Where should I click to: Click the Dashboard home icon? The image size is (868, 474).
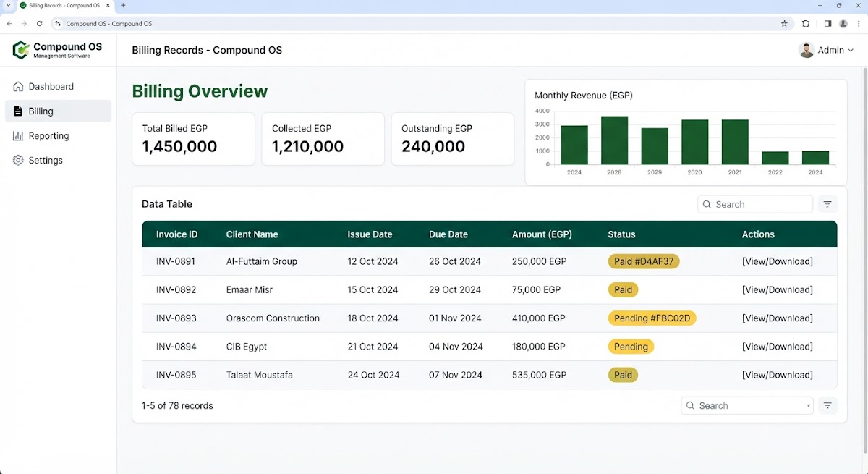(x=18, y=87)
